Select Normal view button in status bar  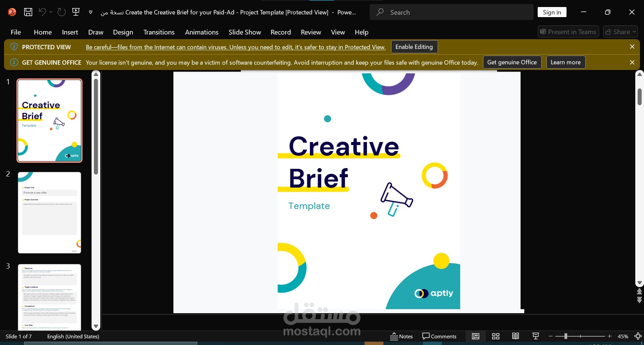click(476, 336)
